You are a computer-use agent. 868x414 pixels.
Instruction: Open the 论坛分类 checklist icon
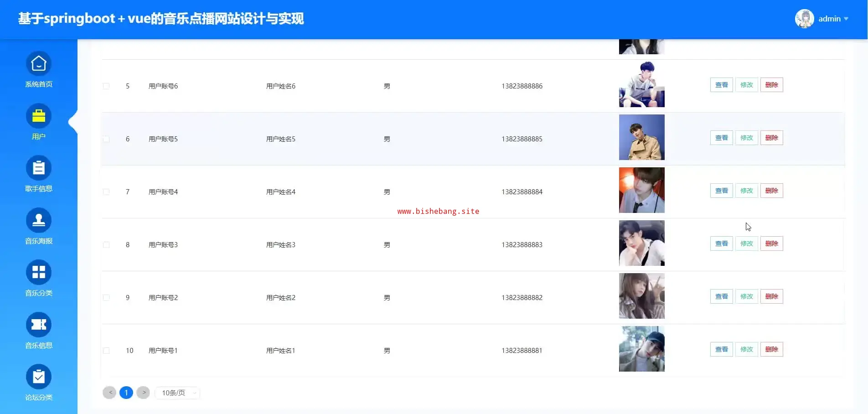(39, 377)
